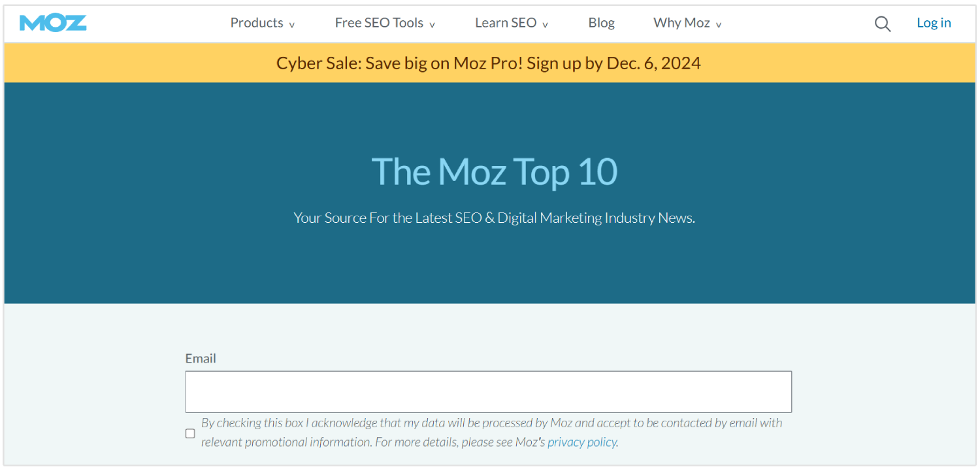Expand the arrow beside Free SEO Tools
This screenshot has height=471, width=980.
433,25
